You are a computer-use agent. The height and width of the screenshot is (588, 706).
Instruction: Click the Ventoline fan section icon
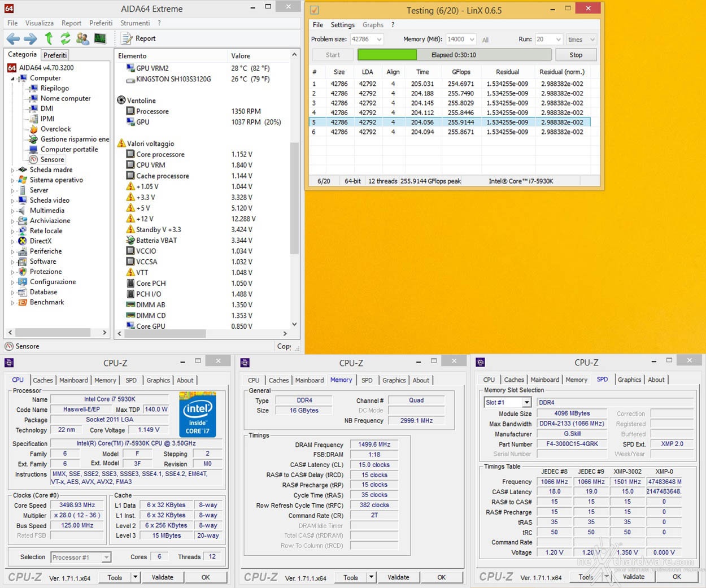[x=121, y=100]
